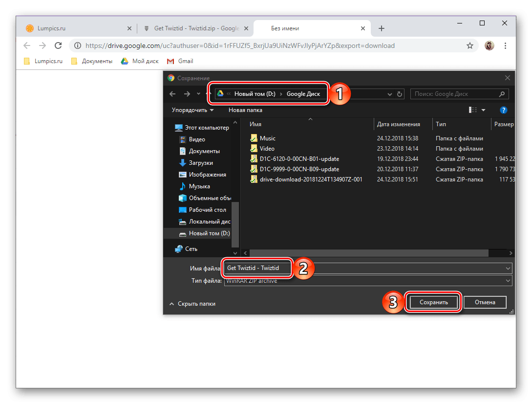Select Загрузки in the navigation pane
Viewport: 532px width, 404px height.
click(x=200, y=163)
